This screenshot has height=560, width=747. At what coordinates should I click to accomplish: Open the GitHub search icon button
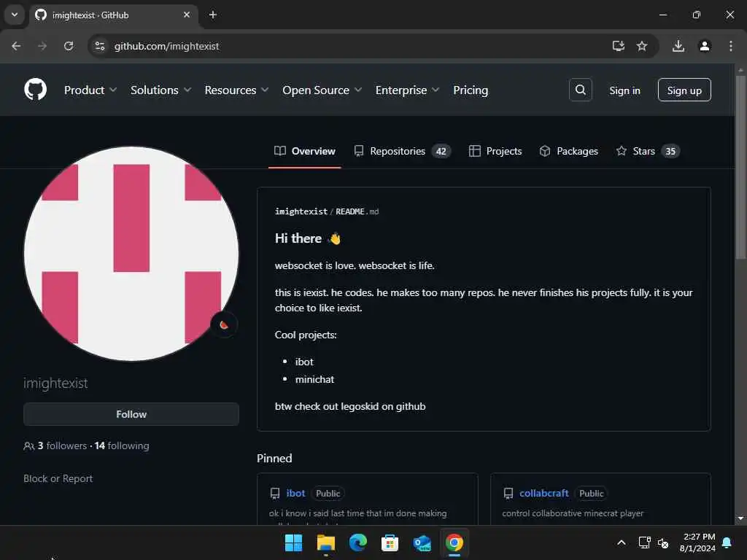point(580,90)
